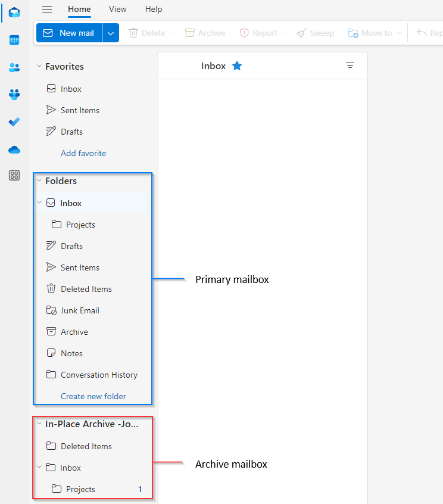
Task: Collapse the Favorites section
Action: coord(39,67)
